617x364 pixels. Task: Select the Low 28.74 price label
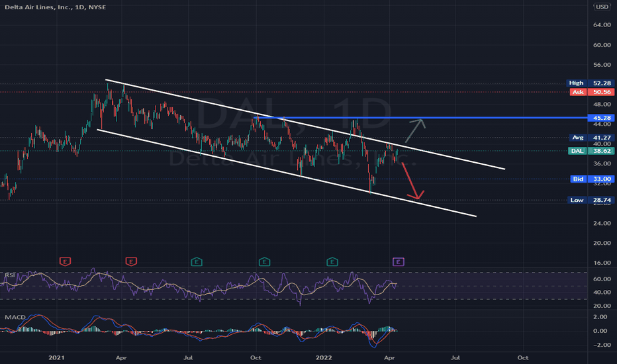click(x=591, y=200)
